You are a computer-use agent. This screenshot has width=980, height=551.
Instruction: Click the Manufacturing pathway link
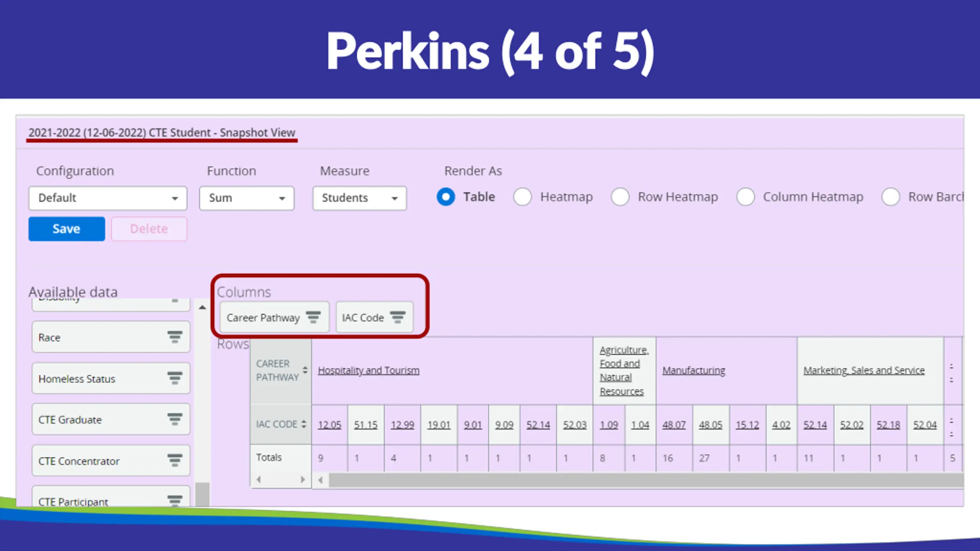pyautogui.click(x=694, y=370)
